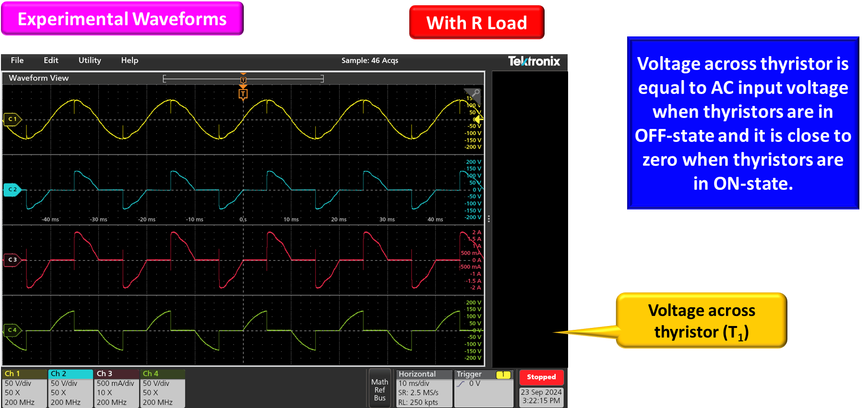This screenshot has width=868, height=408.
Task: Select the green C4 waveform handle
Action: coord(12,330)
